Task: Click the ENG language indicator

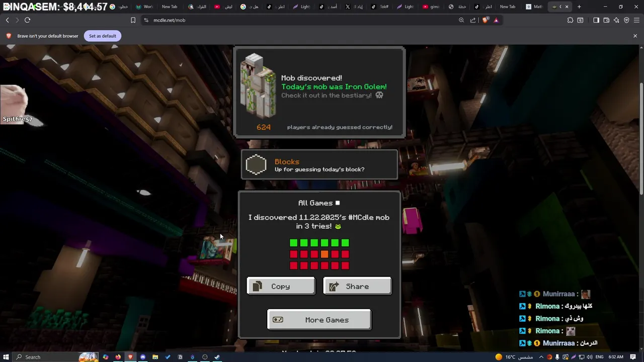Action: point(599,357)
